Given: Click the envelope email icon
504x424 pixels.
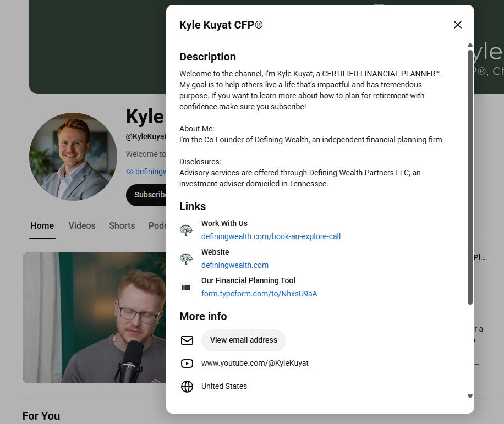Looking at the screenshot, I should click(x=187, y=340).
